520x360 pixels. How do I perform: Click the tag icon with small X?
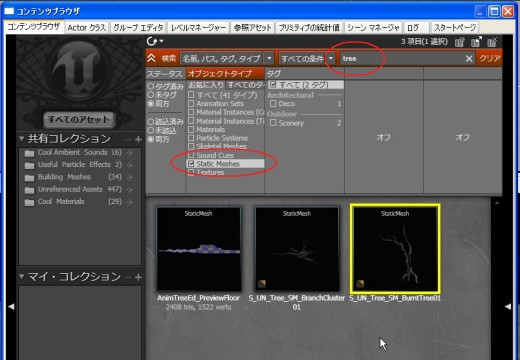(x=492, y=42)
